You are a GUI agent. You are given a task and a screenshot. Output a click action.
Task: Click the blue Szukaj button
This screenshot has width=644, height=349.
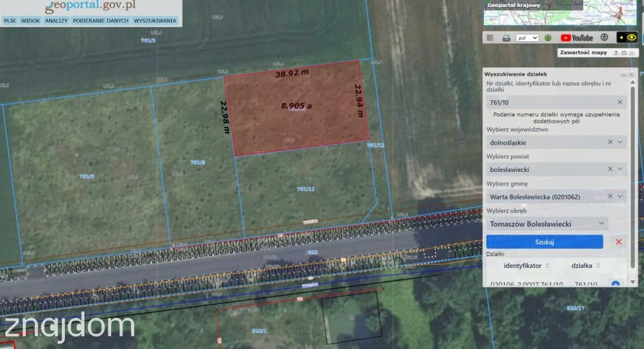[545, 242]
